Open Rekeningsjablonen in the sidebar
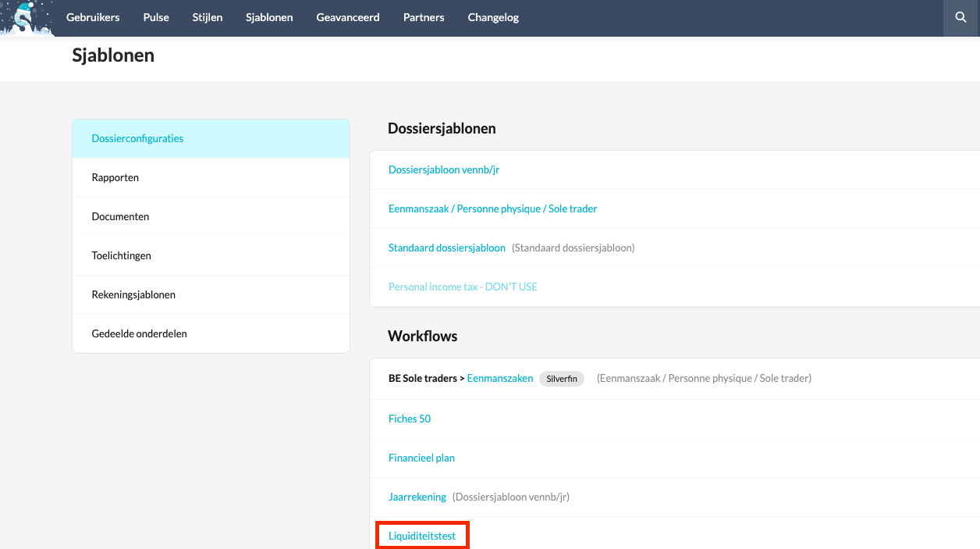Screen dimensions: 980x549 tap(211, 294)
